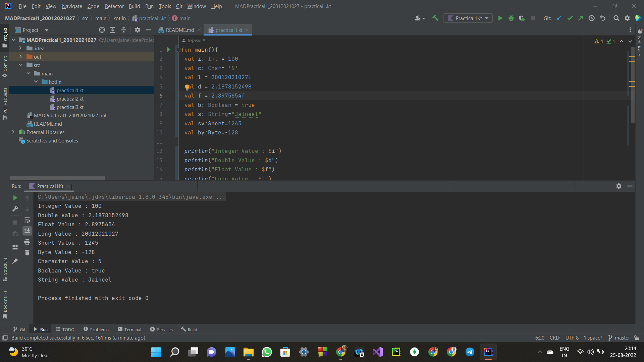Collapse the main folder in tree
The width and height of the screenshot is (644, 362).
(x=29, y=73)
